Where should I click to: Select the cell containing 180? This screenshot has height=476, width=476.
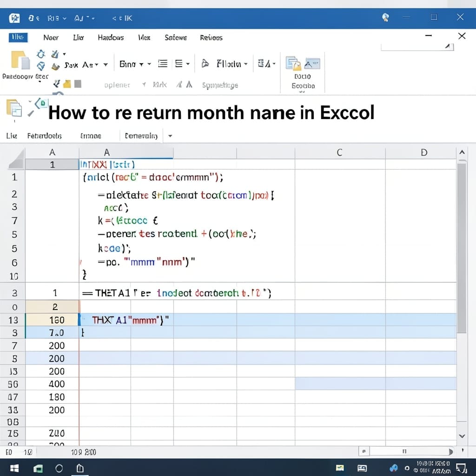tap(52, 397)
